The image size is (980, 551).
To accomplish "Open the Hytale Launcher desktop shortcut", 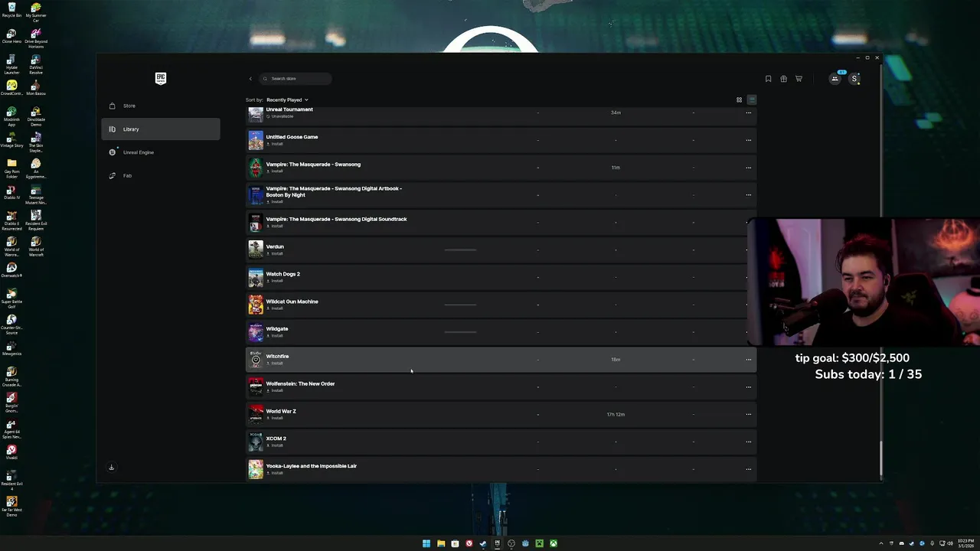I will click(x=11, y=64).
